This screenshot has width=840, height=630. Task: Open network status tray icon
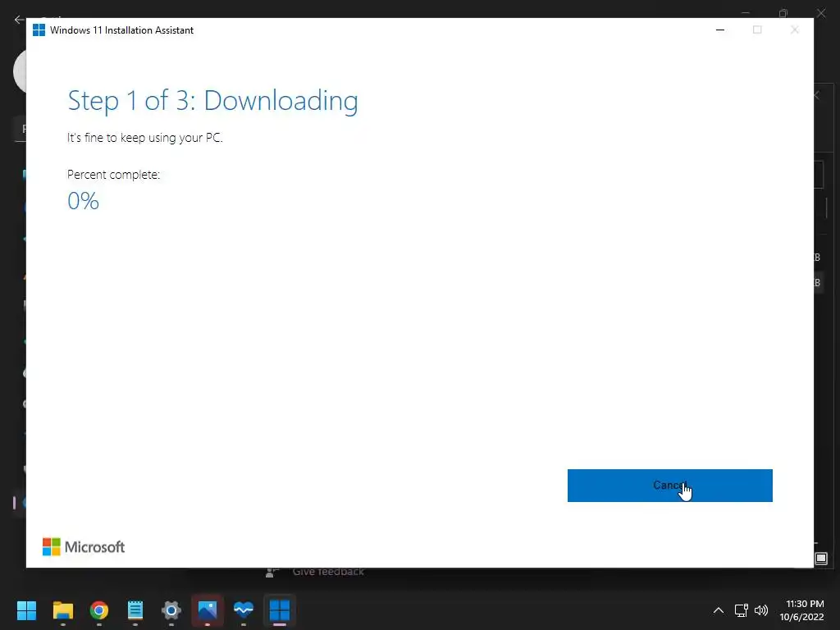pos(741,610)
